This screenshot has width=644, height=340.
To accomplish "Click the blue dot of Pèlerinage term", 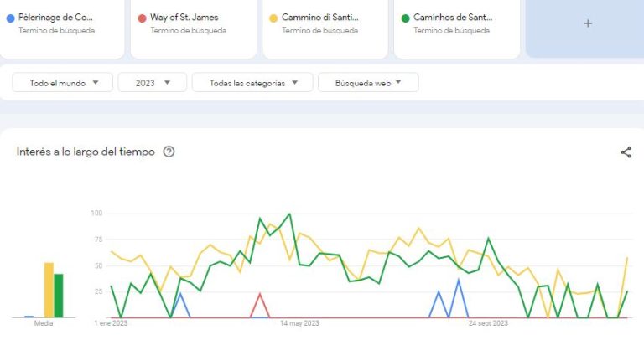I will (11, 18).
